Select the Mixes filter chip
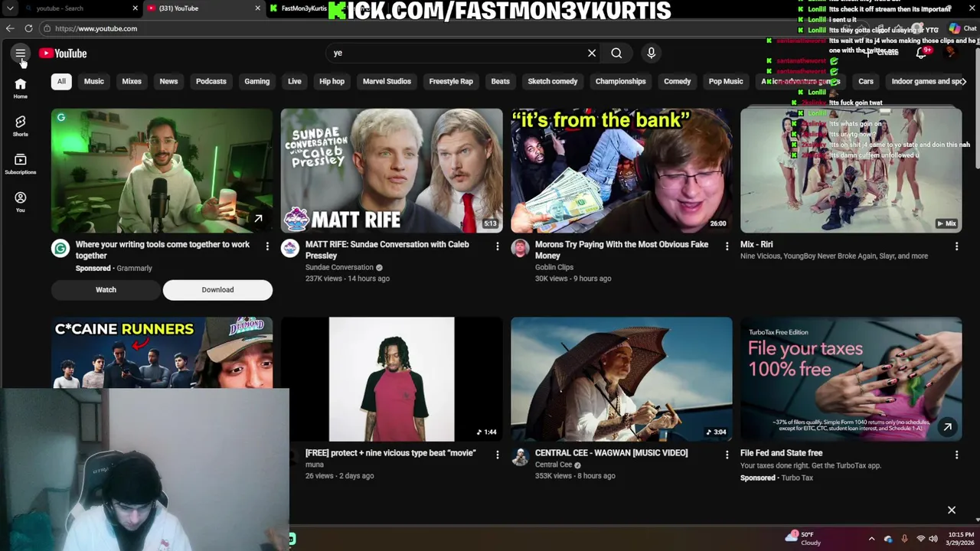The width and height of the screenshot is (980, 551). coord(132,81)
